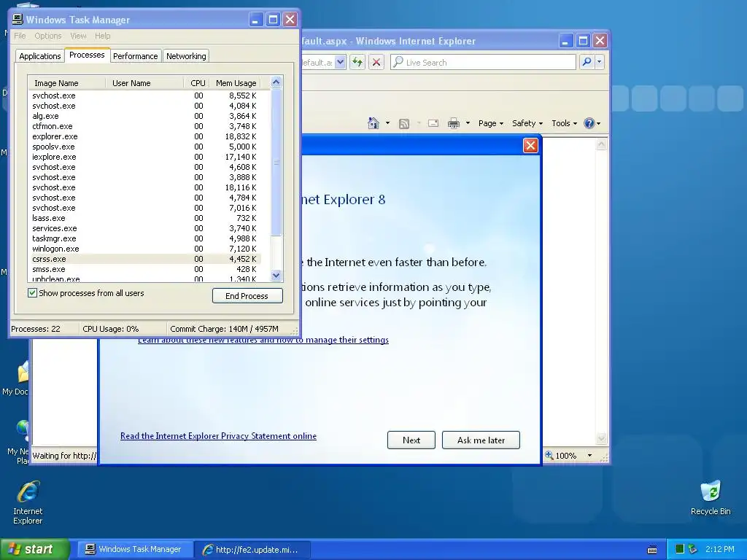
Task: Open the File menu in Task Manager
Action: 20,36
